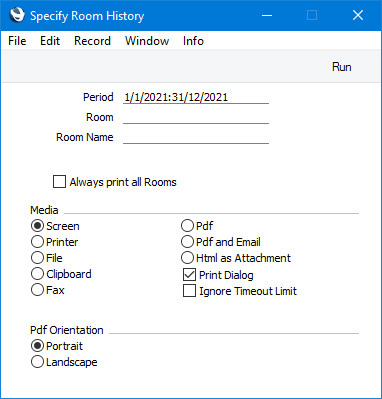
Task: Click the Period input field
Action: coord(196,97)
